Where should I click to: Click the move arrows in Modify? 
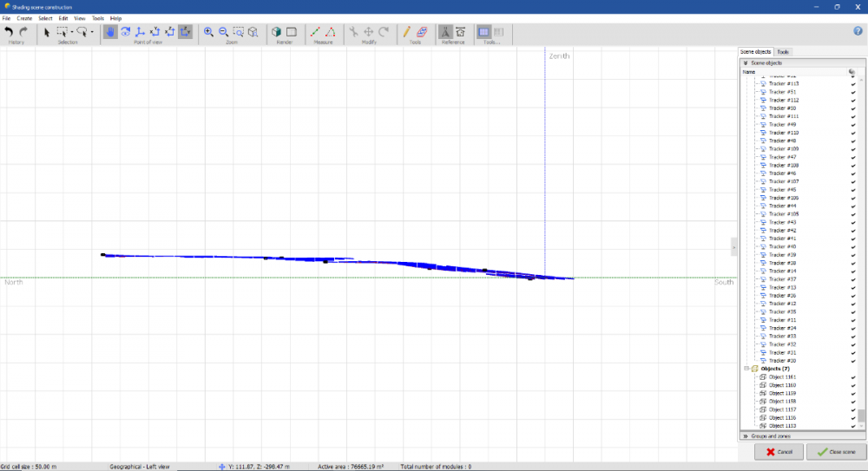point(369,32)
